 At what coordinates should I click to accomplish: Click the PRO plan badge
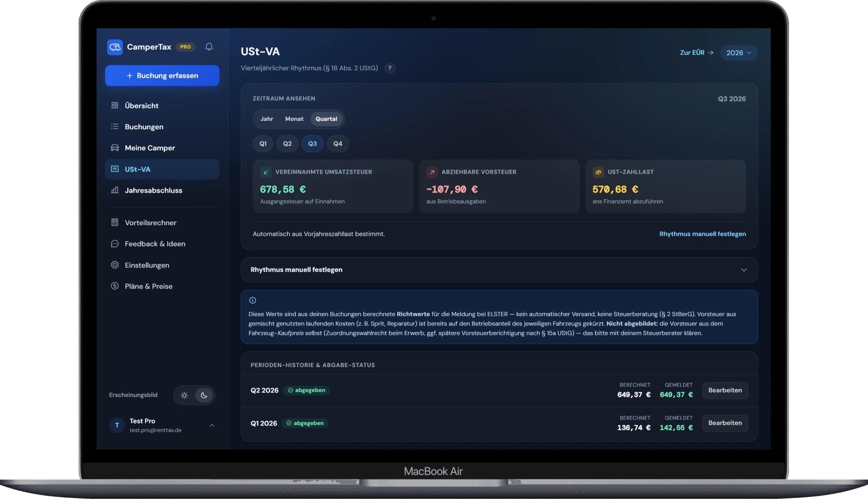185,47
